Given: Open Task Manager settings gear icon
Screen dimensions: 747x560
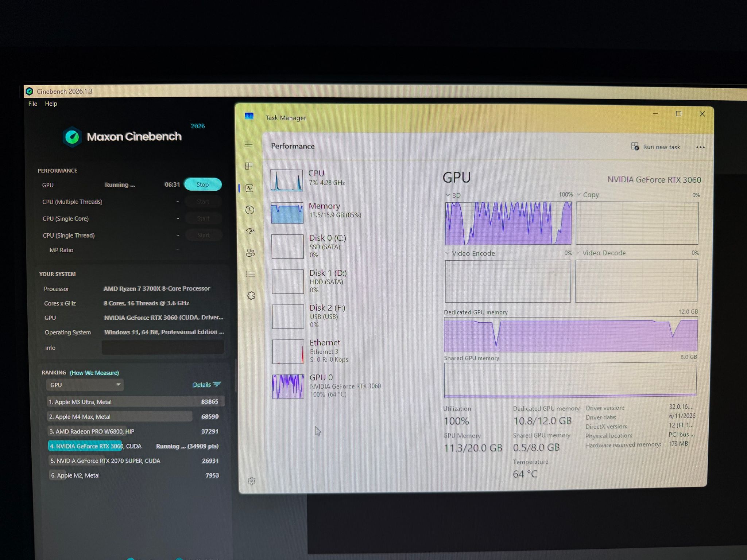Looking at the screenshot, I should (252, 481).
